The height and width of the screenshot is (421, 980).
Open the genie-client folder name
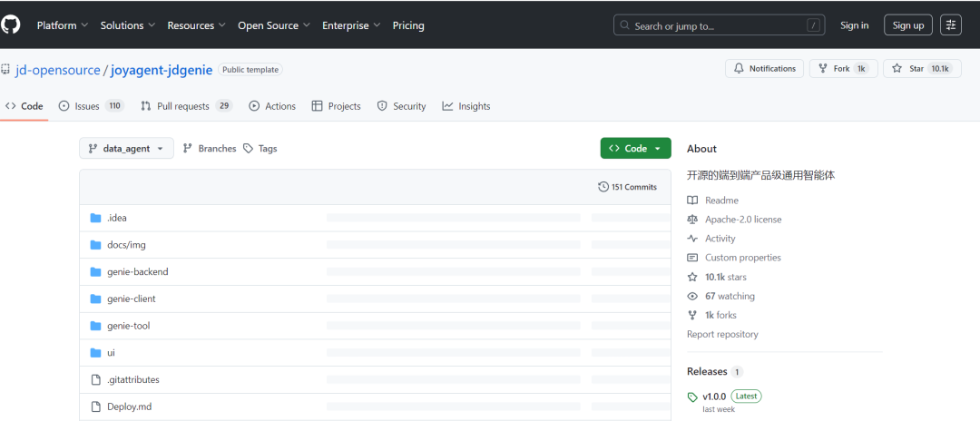[132, 299]
